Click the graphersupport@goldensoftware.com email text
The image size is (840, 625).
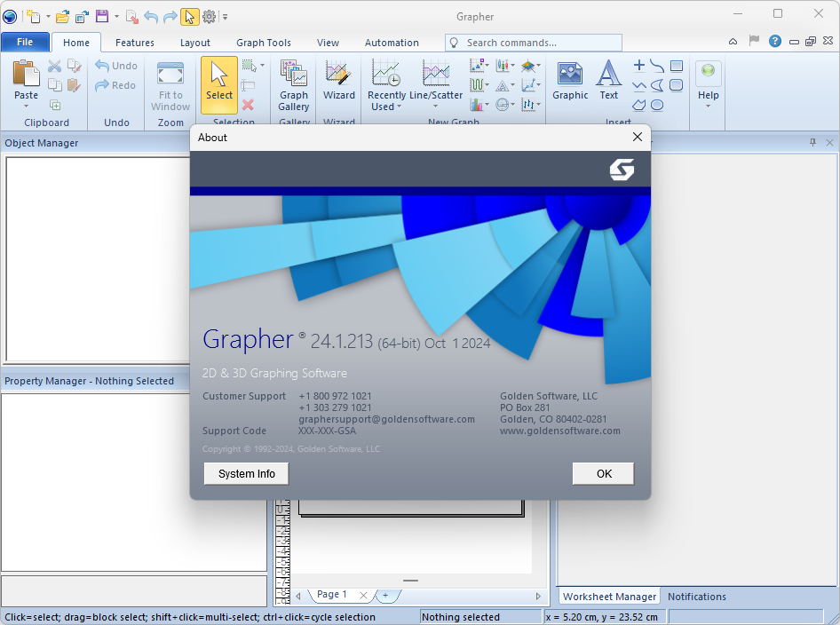click(x=386, y=419)
